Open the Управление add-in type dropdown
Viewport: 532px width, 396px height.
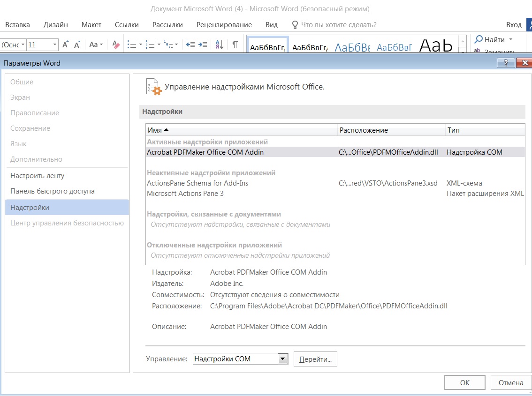(x=282, y=359)
